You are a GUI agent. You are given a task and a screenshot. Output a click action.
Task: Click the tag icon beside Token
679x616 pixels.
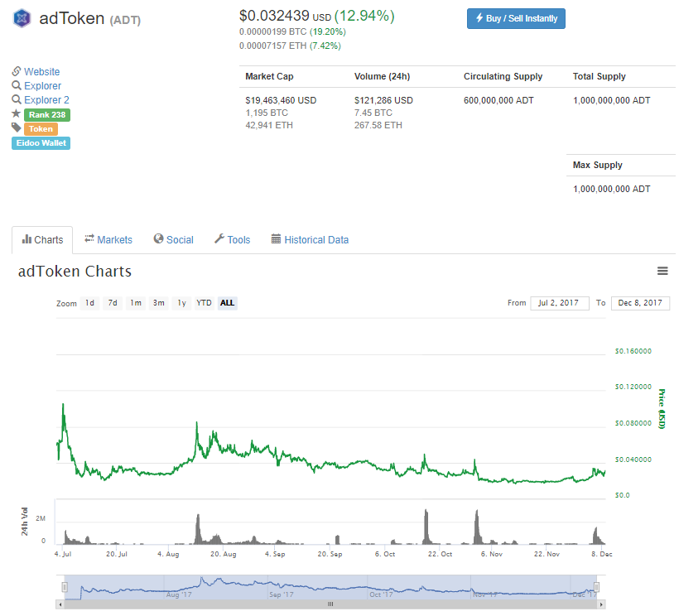point(17,128)
